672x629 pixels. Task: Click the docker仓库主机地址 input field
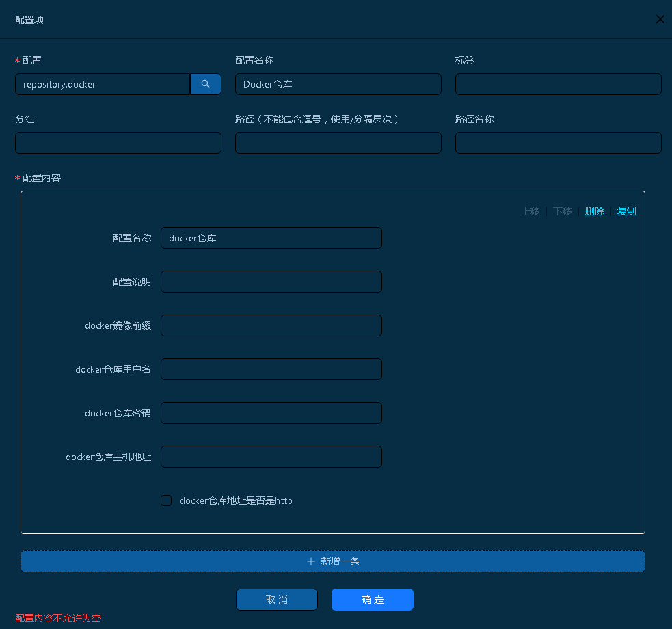point(271,457)
